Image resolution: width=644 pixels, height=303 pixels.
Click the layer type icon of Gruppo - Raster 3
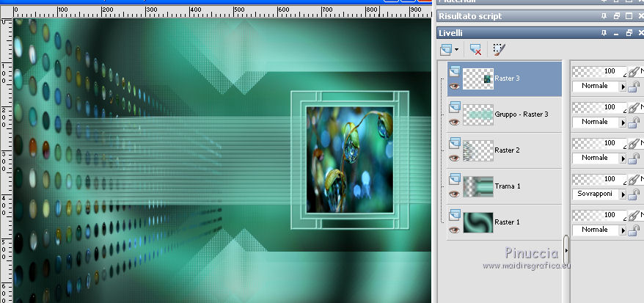pyautogui.click(x=454, y=107)
